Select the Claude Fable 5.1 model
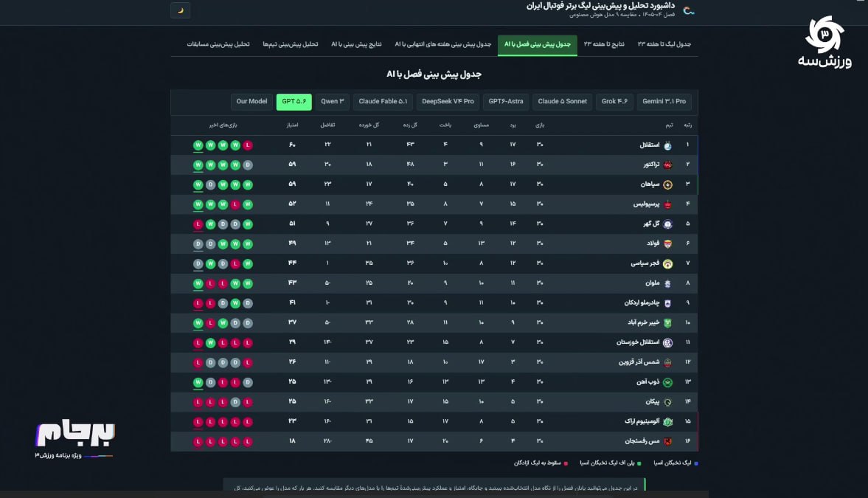The image size is (868, 498). (x=383, y=101)
